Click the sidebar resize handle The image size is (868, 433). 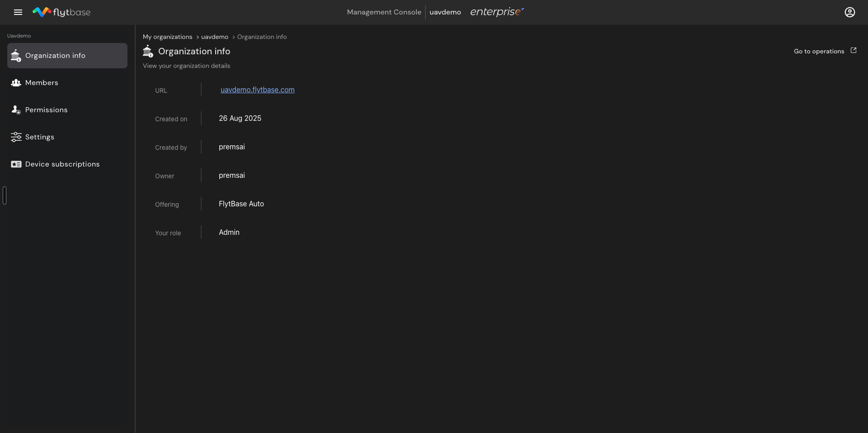click(x=5, y=195)
